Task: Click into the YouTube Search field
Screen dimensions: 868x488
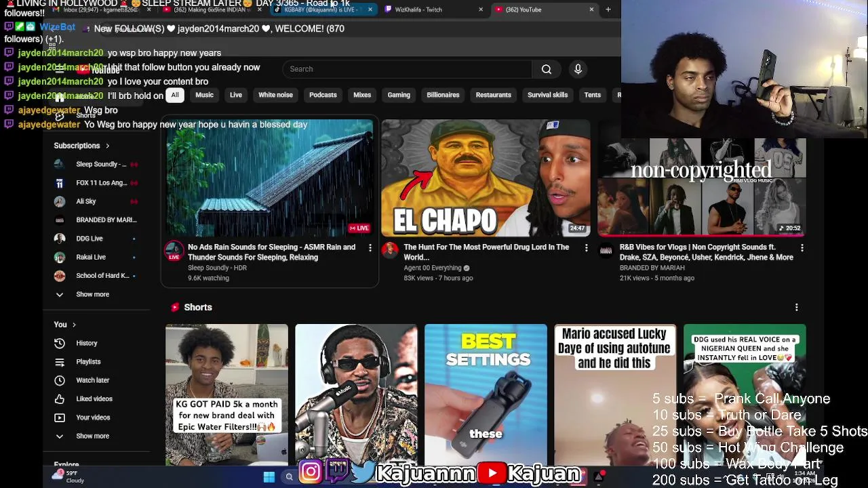Action: (x=407, y=69)
